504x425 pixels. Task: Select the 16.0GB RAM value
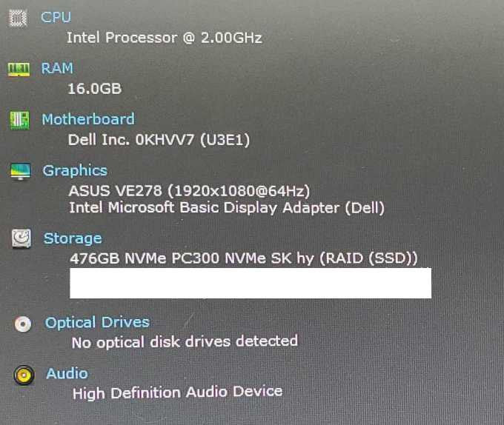95,89
